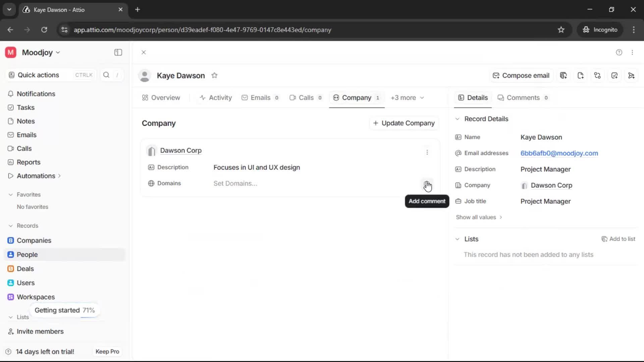Open the three-dot menu on Dawson Corp card
The width and height of the screenshot is (644, 362).
click(427, 153)
